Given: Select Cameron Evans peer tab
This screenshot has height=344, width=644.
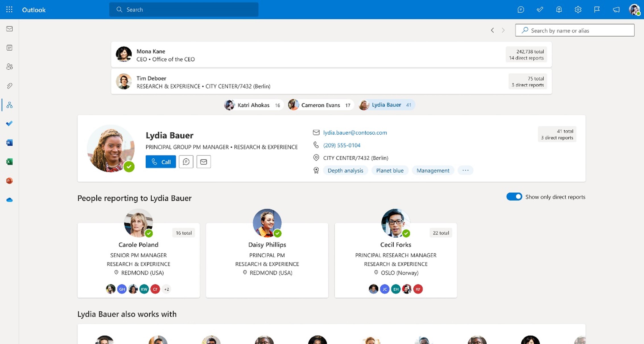Looking at the screenshot, I should tap(320, 105).
